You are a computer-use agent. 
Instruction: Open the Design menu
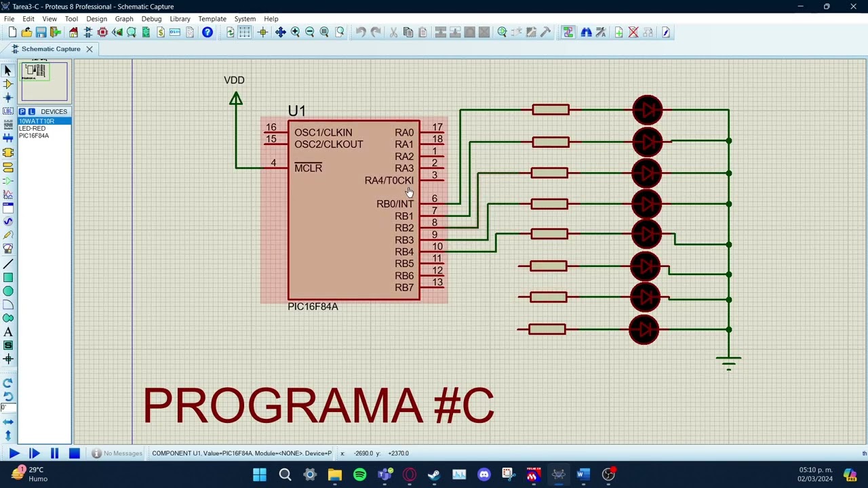tap(96, 19)
